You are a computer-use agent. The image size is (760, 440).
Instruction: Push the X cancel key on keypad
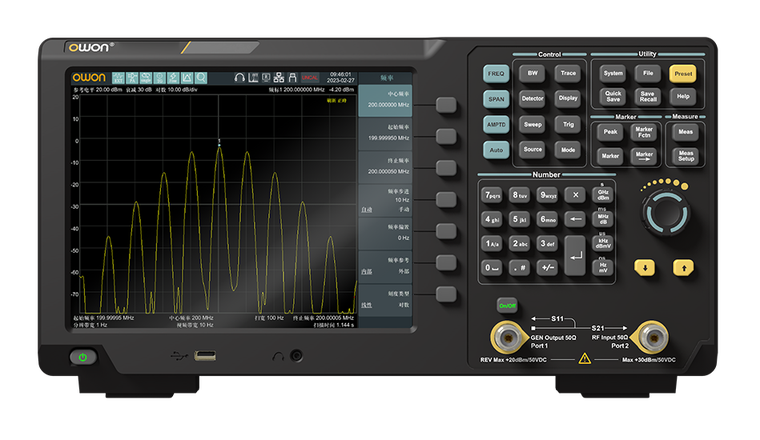tap(575, 195)
